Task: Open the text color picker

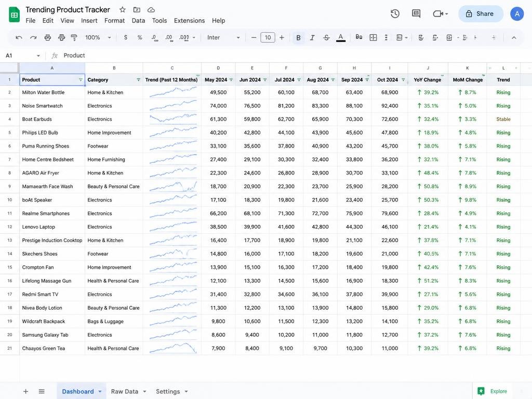Action: (x=341, y=37)
